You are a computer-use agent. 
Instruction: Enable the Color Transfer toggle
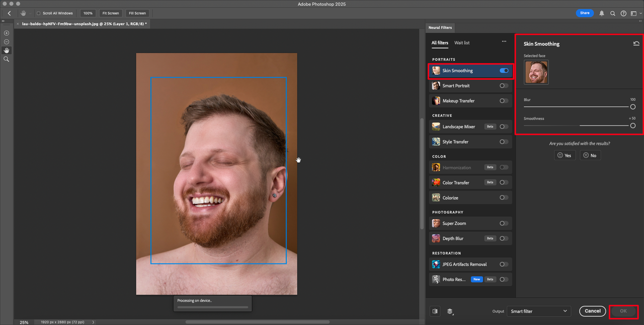pyautogui.click(x=504, y=182)
